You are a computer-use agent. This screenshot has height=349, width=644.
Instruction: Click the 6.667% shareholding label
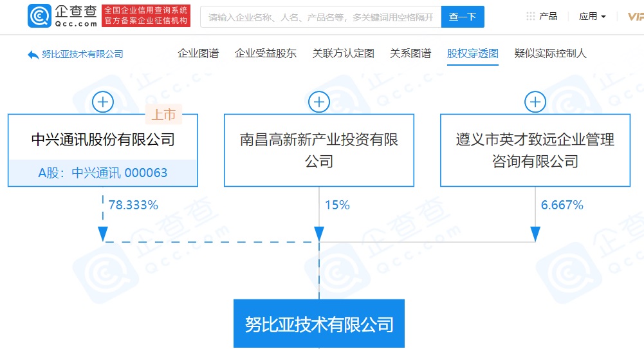[x=562, y=205]
